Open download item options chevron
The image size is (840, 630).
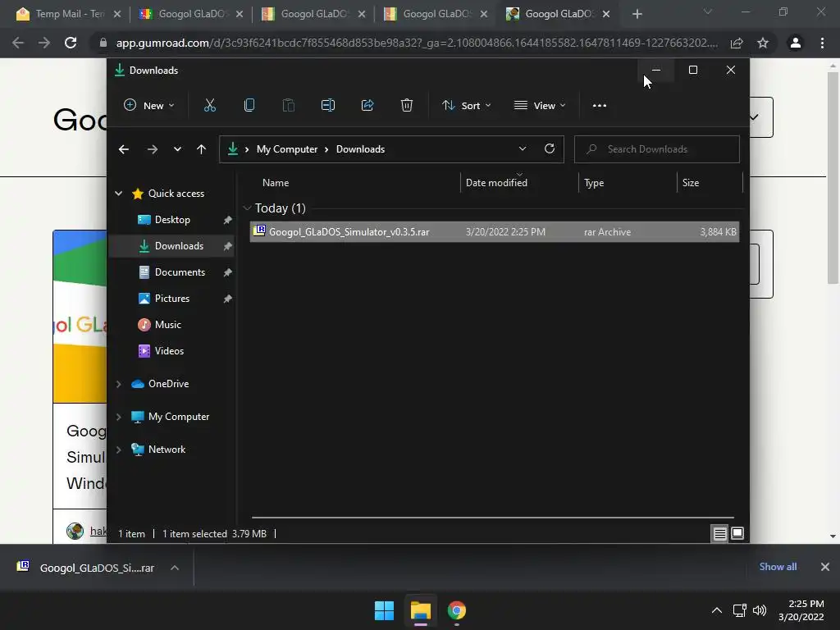tap(175, 568)
